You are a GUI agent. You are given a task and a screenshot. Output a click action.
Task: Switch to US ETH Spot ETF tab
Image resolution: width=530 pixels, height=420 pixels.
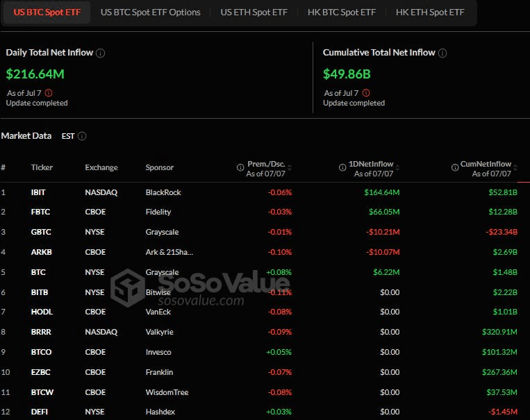tap(254, 12)
